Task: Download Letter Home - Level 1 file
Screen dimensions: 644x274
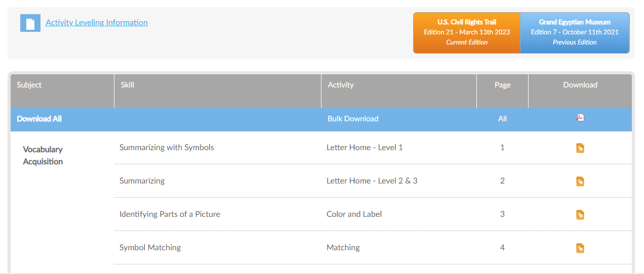Action: coord(580,148)
